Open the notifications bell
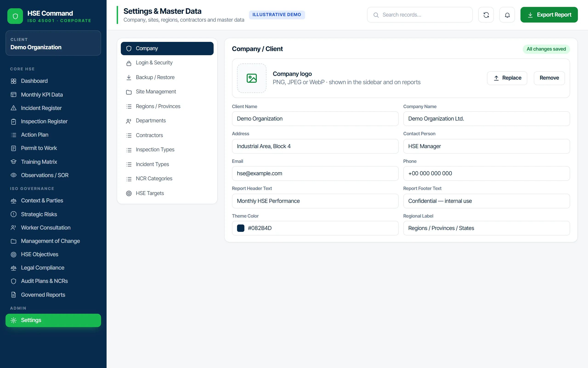The height and width of the screenshot is (368, 588). point(507,15)
